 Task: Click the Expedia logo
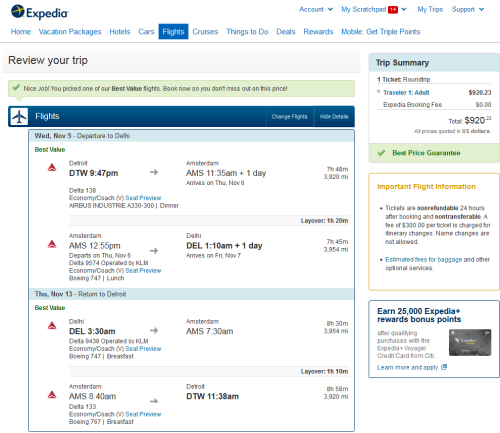click(x=39, y=12)
